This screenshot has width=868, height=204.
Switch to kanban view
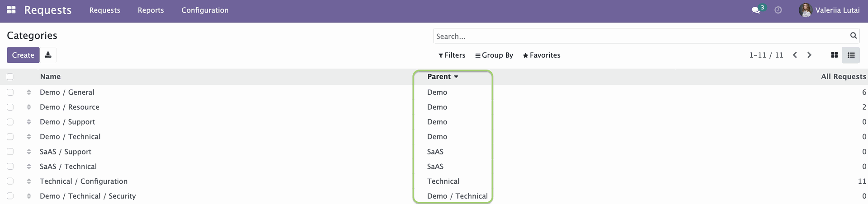pyautogui.click(x=835, y=55)
